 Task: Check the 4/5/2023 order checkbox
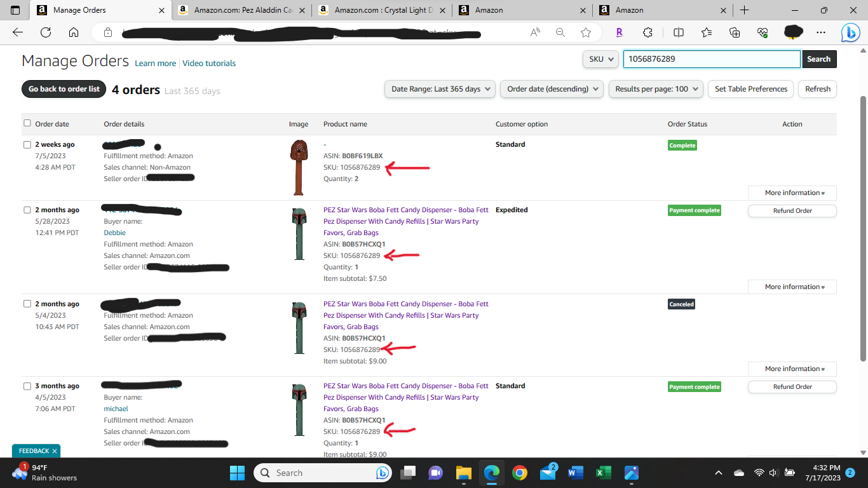[x=27, y=386]
